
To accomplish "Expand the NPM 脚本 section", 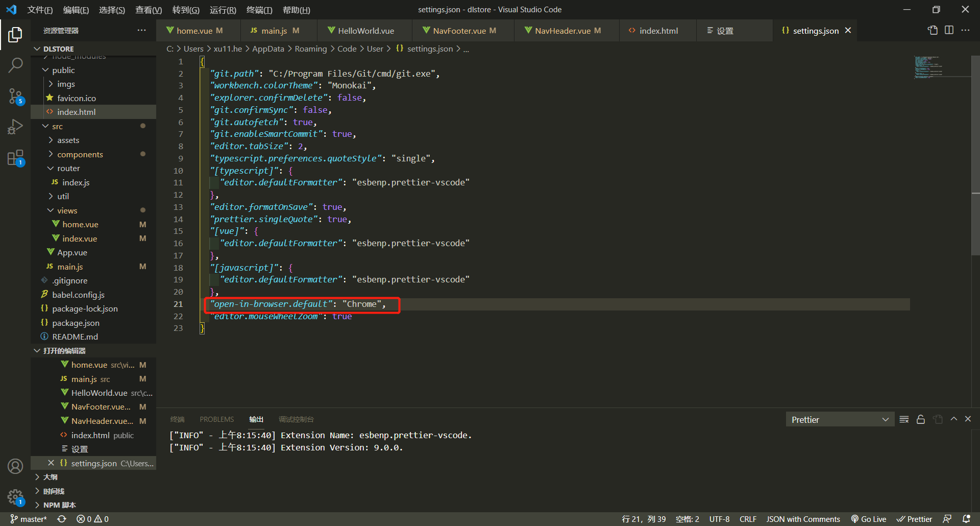I will tap(93, 505).
